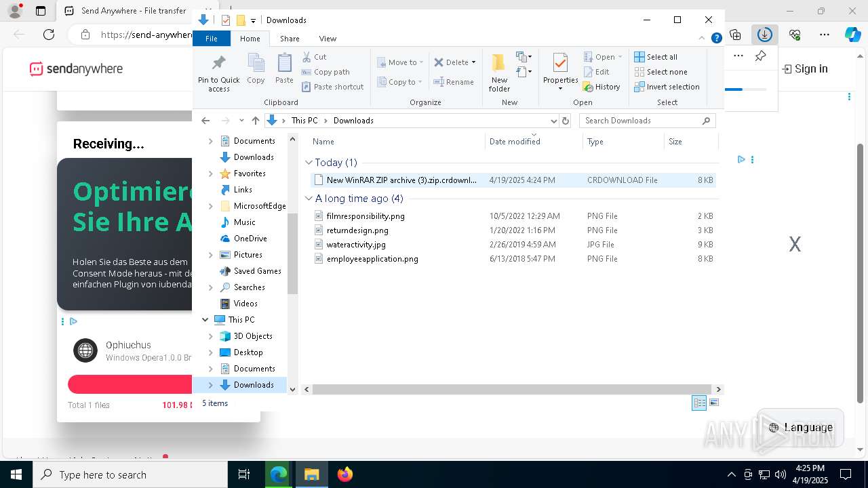Click Edit in Open group

click(x=596, y=72)
